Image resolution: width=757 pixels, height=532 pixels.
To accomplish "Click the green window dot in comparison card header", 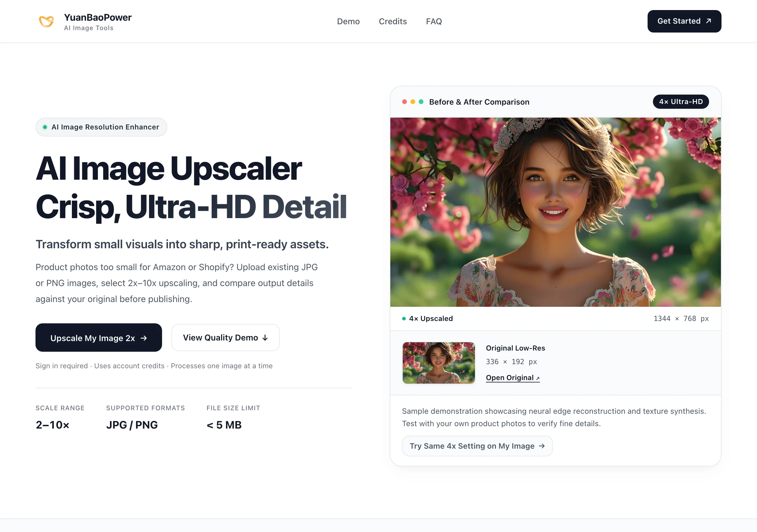I will point(421,102).
